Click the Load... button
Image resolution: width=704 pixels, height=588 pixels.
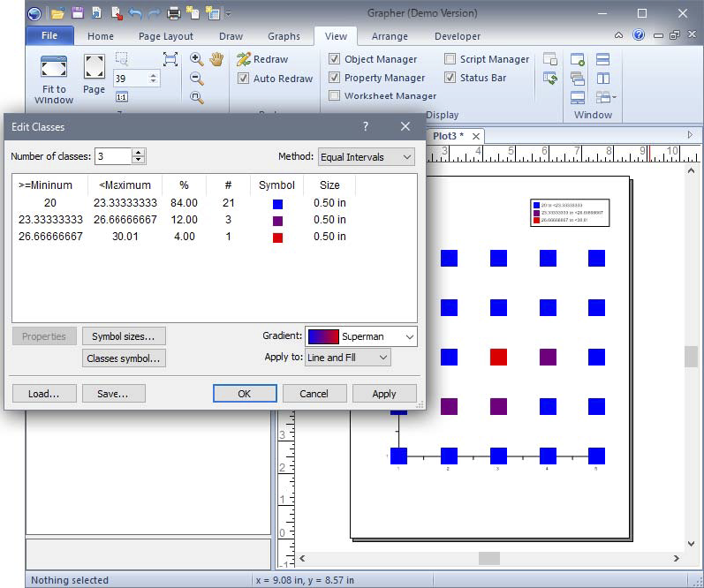coord(44,394)
